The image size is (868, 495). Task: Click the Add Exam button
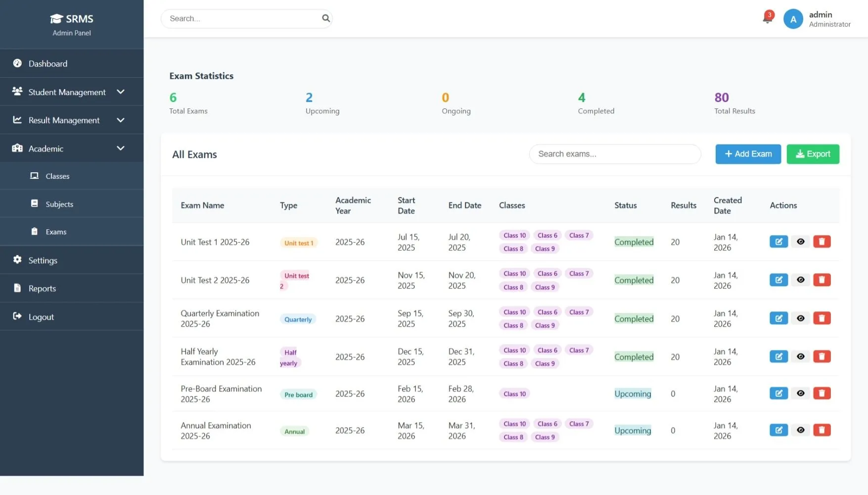tap(748, 154)
